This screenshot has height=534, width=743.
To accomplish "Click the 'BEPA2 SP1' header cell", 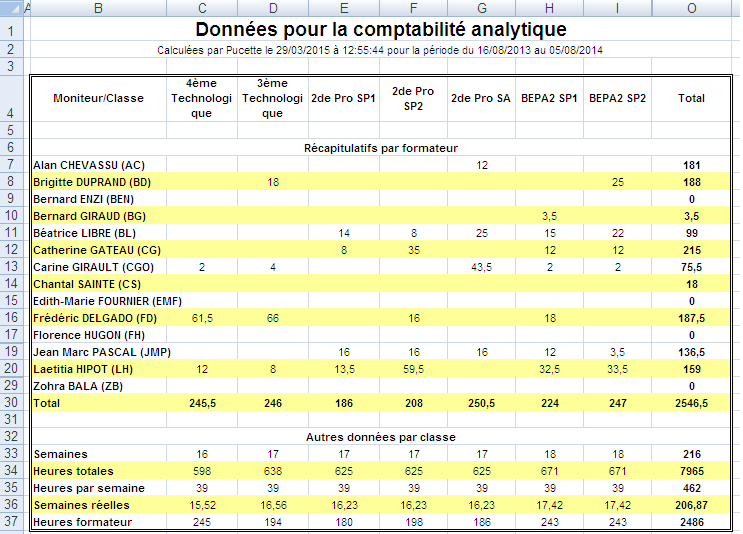I will click(x=549, y=98).
